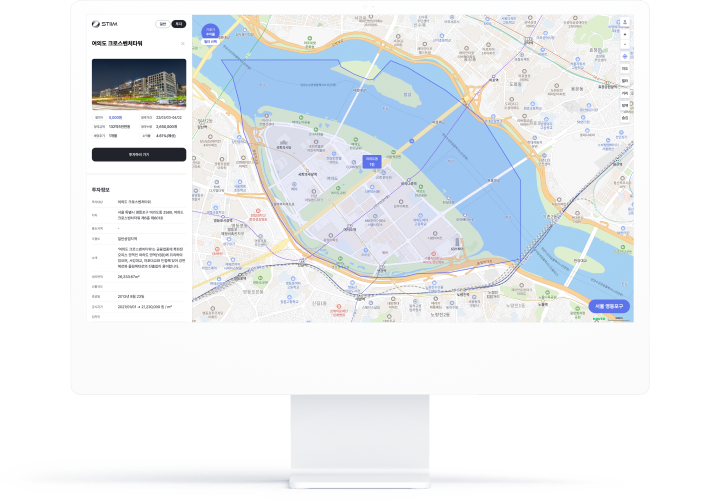Click the round blue badge atop map
Image resolution: width=720 pixels, height=502 pixels.
coord(210,32)
